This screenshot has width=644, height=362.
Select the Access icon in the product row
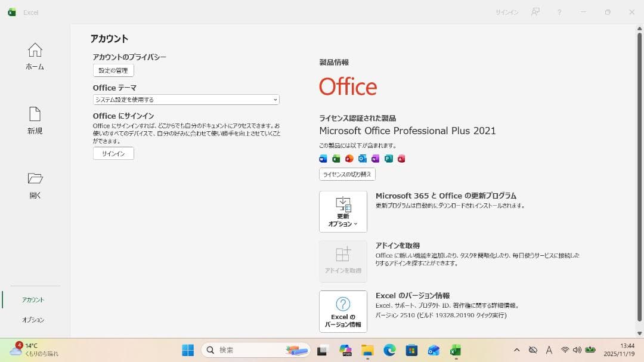tap(401, 159)
